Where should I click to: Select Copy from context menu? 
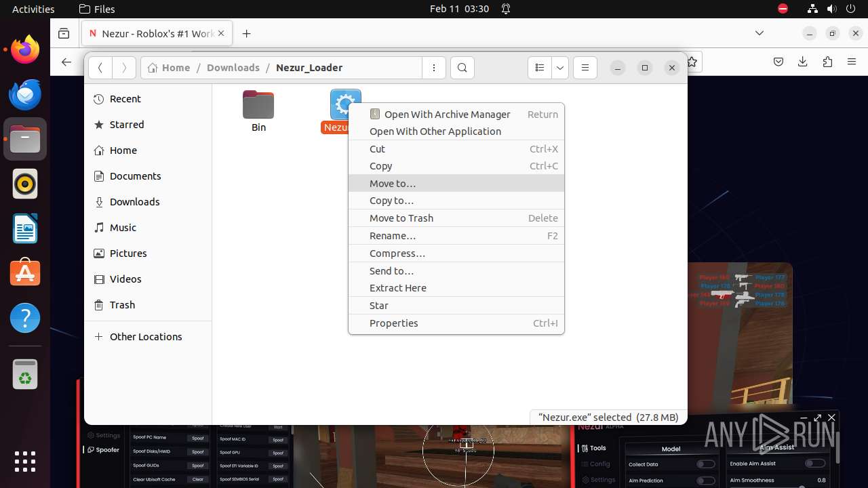[x=456, y=166]
